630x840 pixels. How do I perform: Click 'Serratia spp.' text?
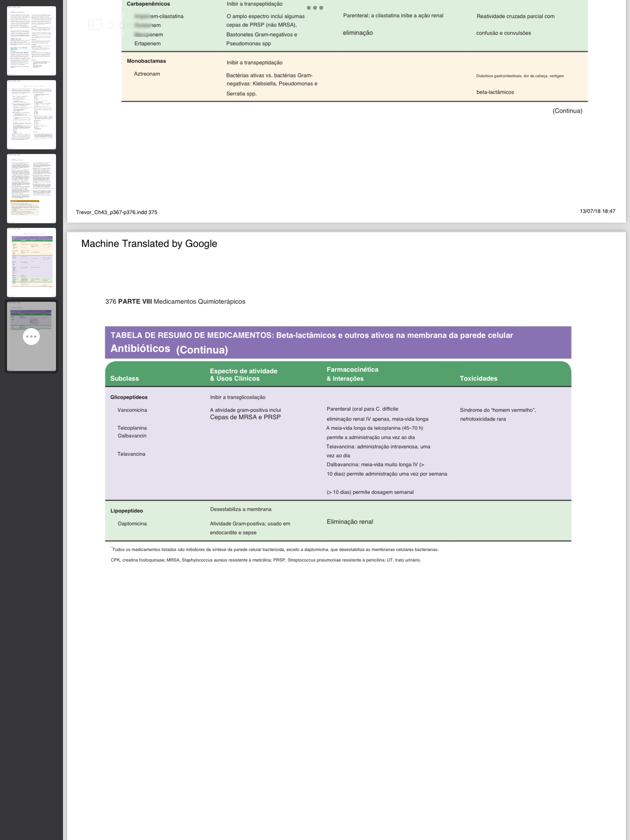pos(241,93)
